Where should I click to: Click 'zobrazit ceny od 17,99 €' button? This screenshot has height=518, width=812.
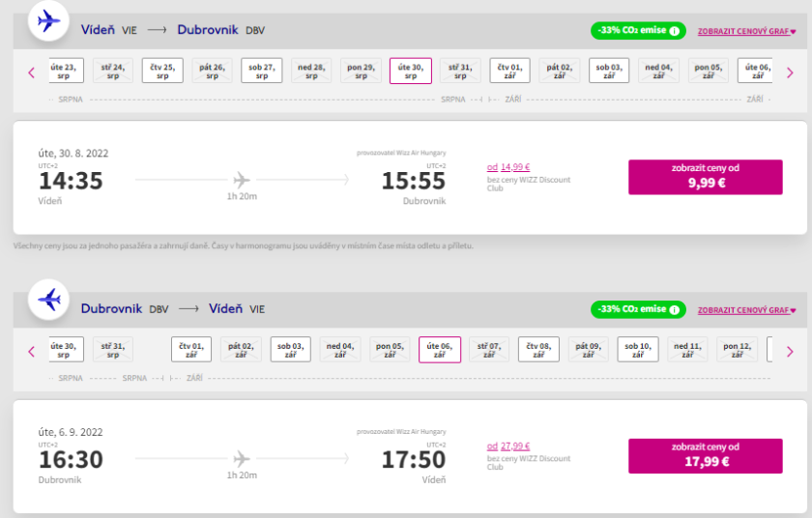(x=706, y=455)
